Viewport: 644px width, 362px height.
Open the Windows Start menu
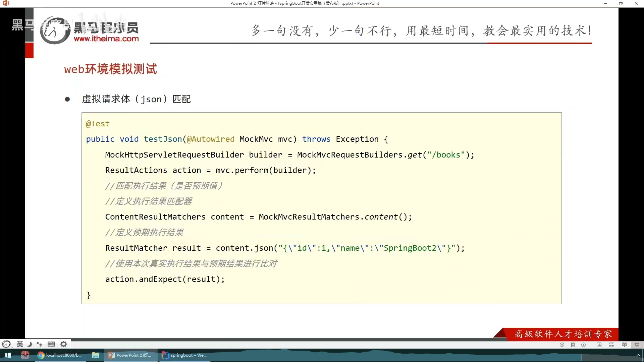pos(8,355)
